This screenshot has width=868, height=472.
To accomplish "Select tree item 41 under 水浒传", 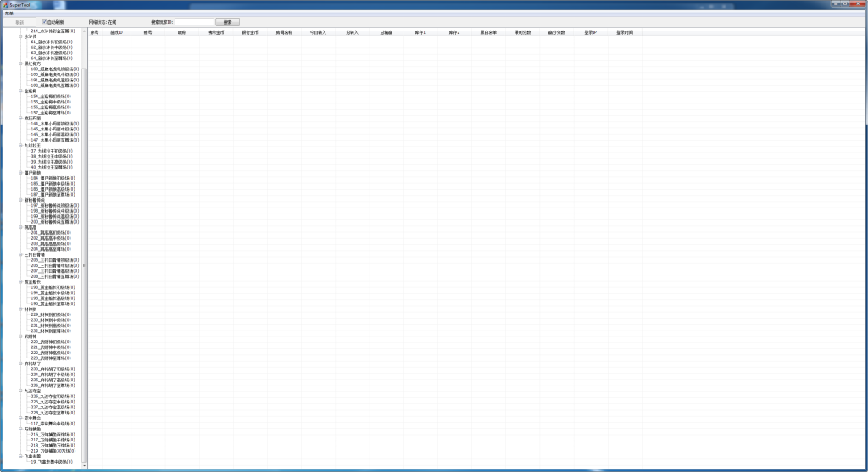I will [x=51, y=42].
